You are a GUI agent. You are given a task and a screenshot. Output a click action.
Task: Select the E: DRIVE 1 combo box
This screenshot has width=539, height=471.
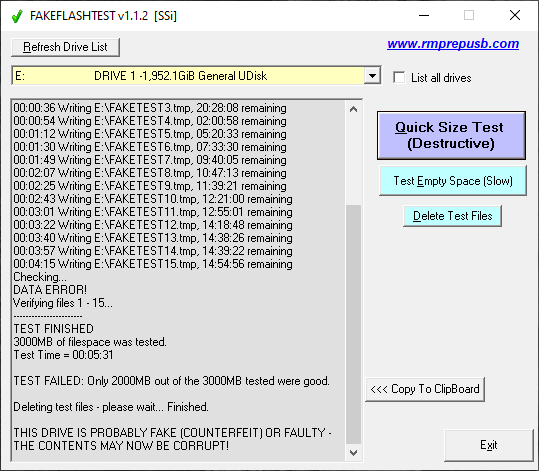click(196, 76)
